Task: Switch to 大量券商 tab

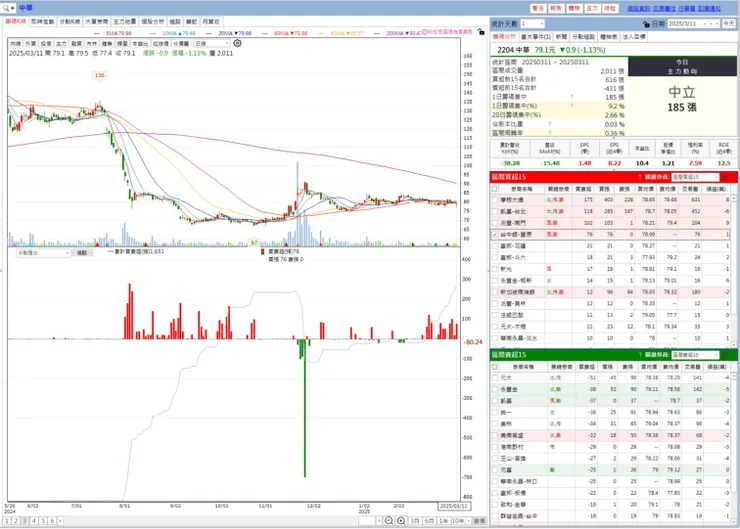Action: point(97,22)
